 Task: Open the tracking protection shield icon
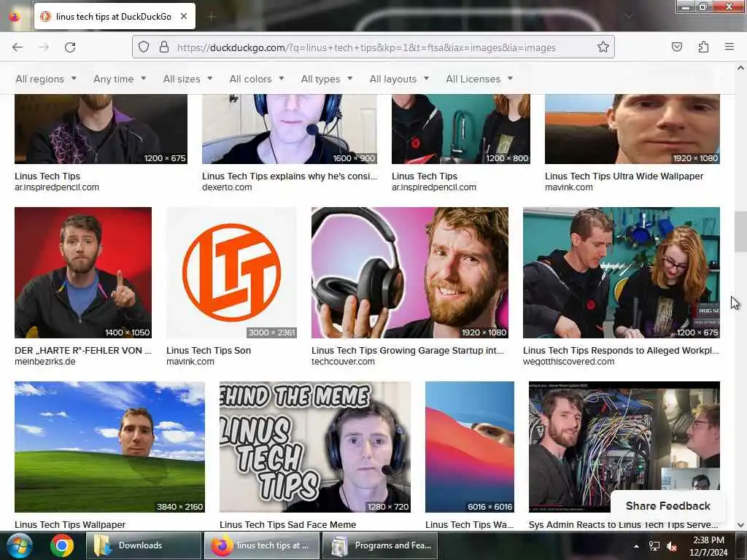click(144, 47)
